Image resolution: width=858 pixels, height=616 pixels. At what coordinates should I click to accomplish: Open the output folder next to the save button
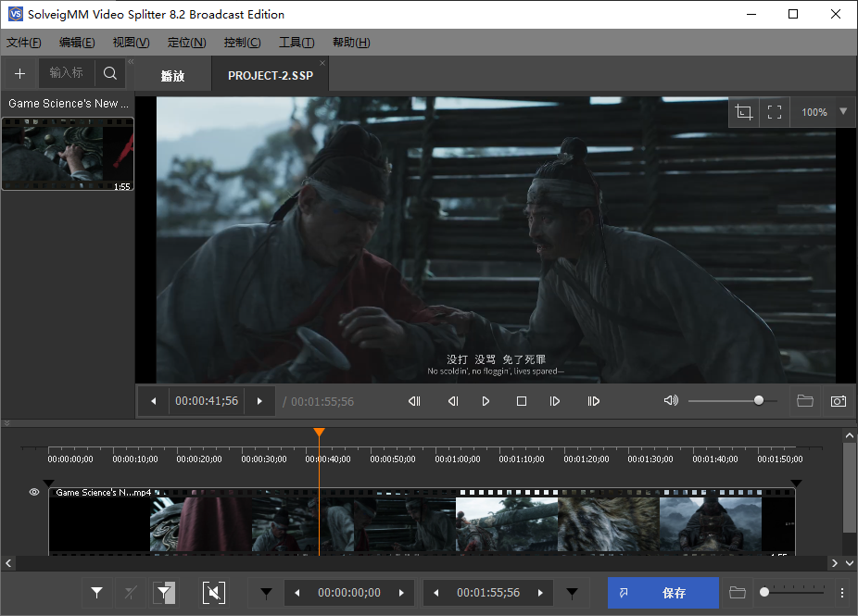click(x=738, y=593)
